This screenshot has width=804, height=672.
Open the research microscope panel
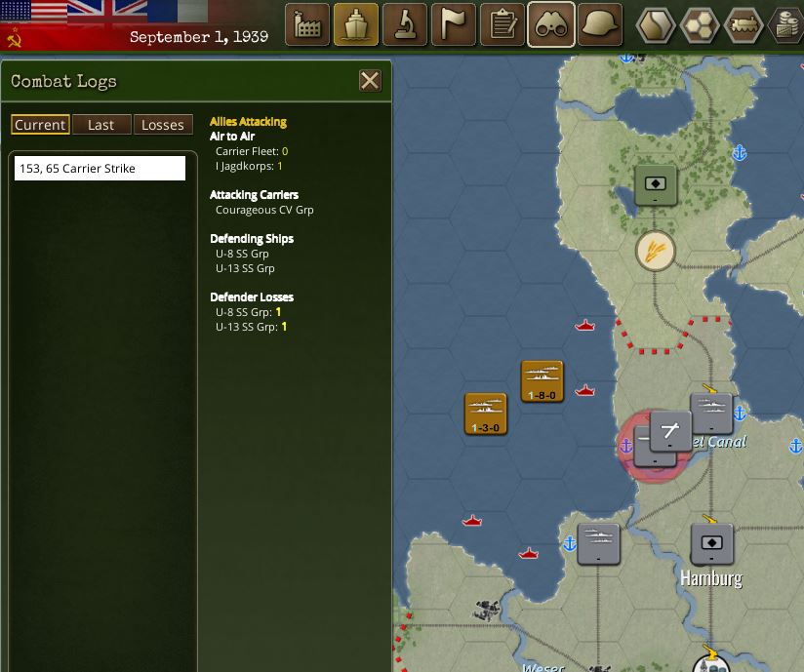pos(404,24)
